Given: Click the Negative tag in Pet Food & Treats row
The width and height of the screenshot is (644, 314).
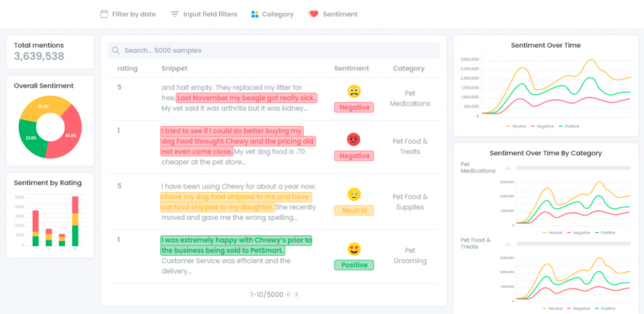Looking at the screenshot, I should click(x=354, y=156).
